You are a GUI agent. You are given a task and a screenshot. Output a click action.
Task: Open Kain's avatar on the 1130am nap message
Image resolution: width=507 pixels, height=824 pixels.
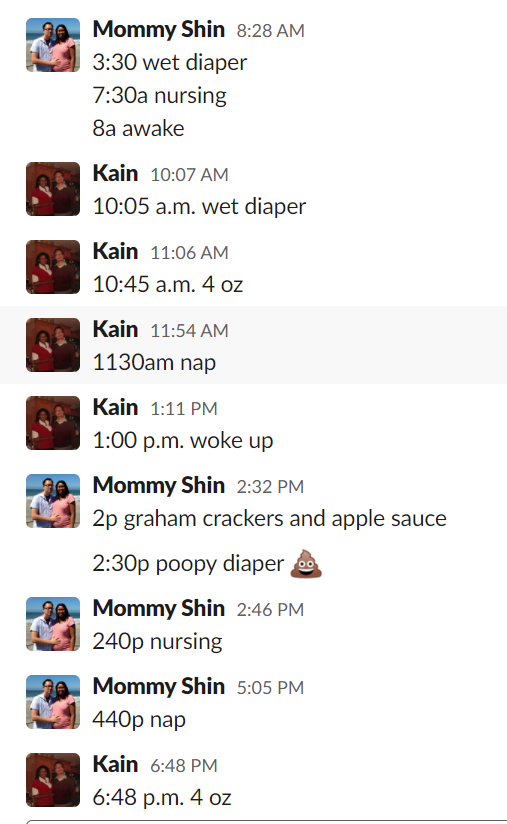53,345
